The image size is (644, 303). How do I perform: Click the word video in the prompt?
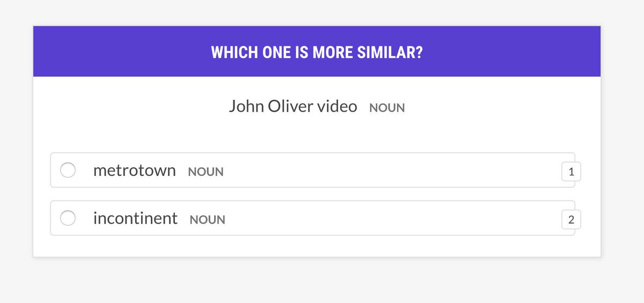[337, 106]
